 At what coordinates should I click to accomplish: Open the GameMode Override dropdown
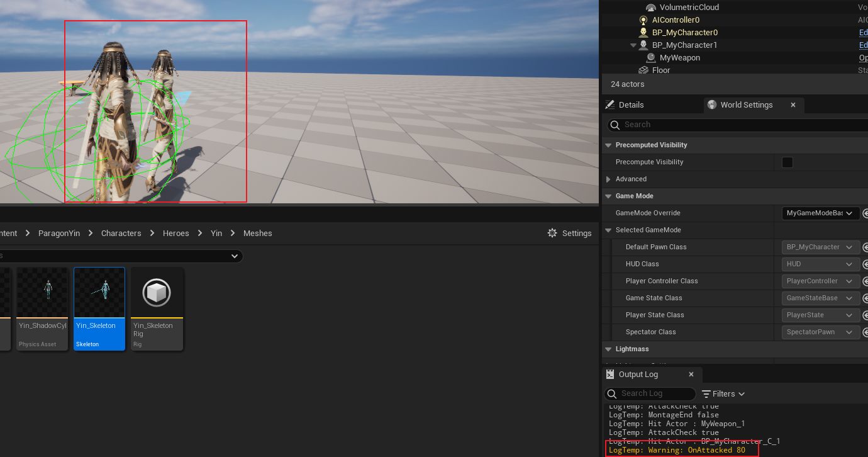pyautogui.click(x=821, y=213)
